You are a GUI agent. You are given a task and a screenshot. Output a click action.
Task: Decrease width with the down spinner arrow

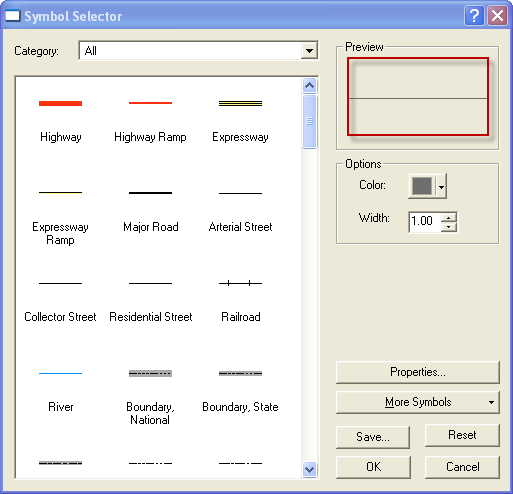[x=449, y=227]
